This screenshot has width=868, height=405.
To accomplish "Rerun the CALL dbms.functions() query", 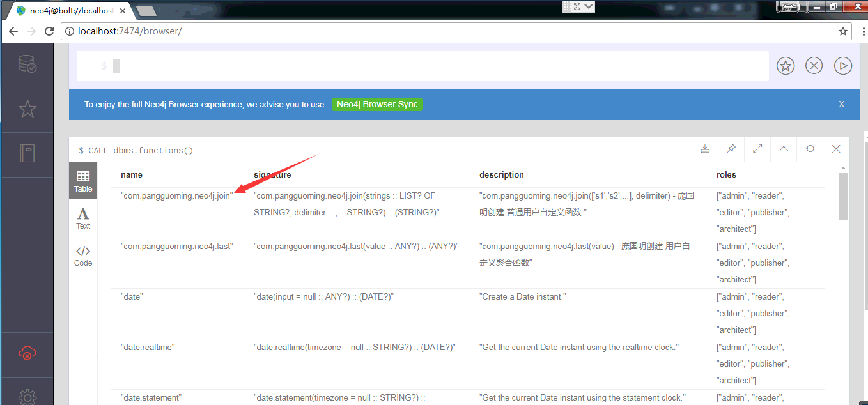I will tap(810, 149).
